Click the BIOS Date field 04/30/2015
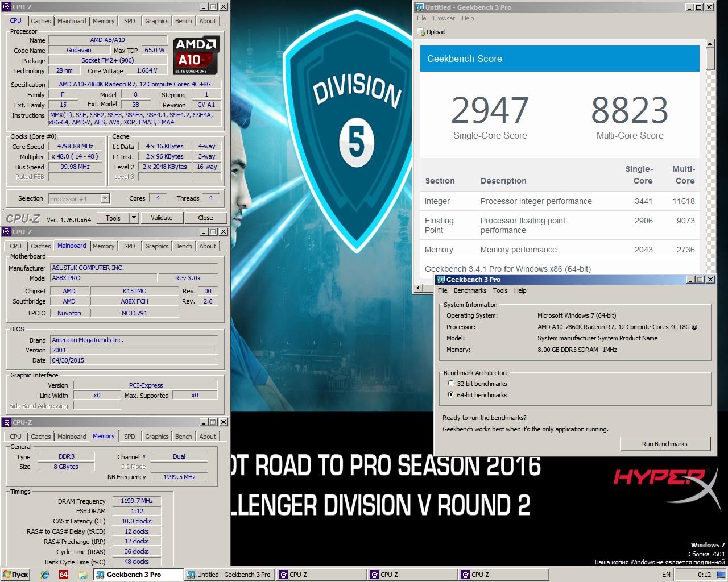 pos(134,360)
